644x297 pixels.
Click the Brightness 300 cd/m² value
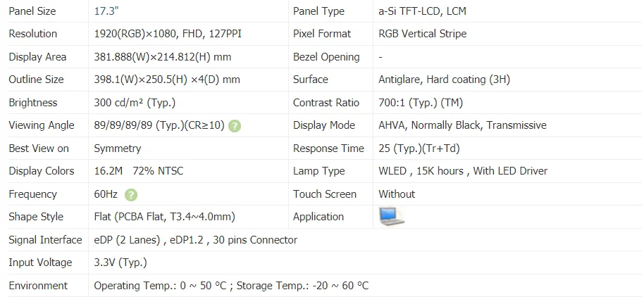click(135, 103)
